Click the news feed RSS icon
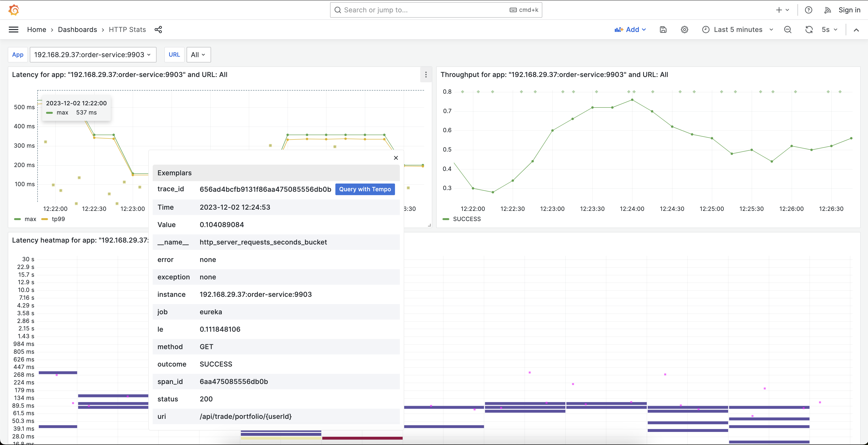Screen dimensions: 868x445 tap(827, 10)
